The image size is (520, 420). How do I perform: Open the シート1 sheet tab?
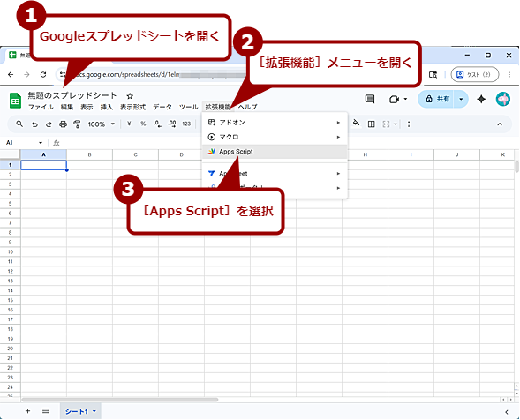80,411
